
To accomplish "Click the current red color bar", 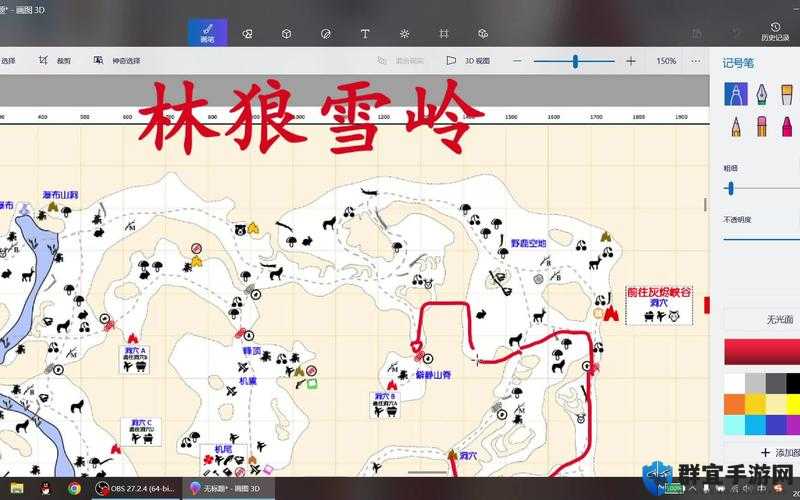I will [762, 352].
